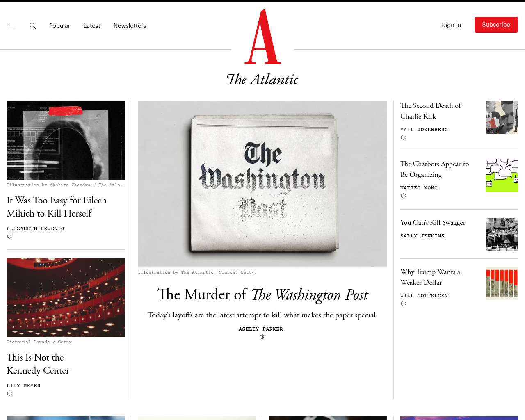Click The Atlantic red A logo
Screen dimensions: 525x420
[x=262, y=37]
